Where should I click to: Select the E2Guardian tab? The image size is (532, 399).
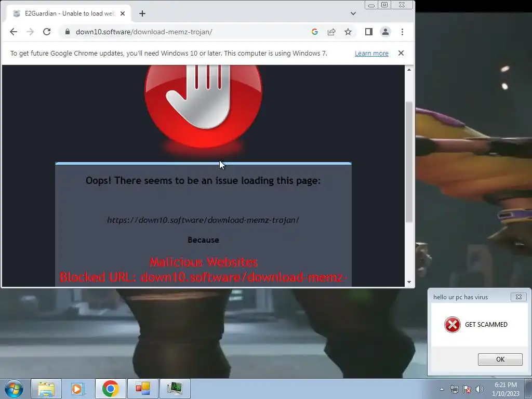pyautogui.click(x=68, y=14)
